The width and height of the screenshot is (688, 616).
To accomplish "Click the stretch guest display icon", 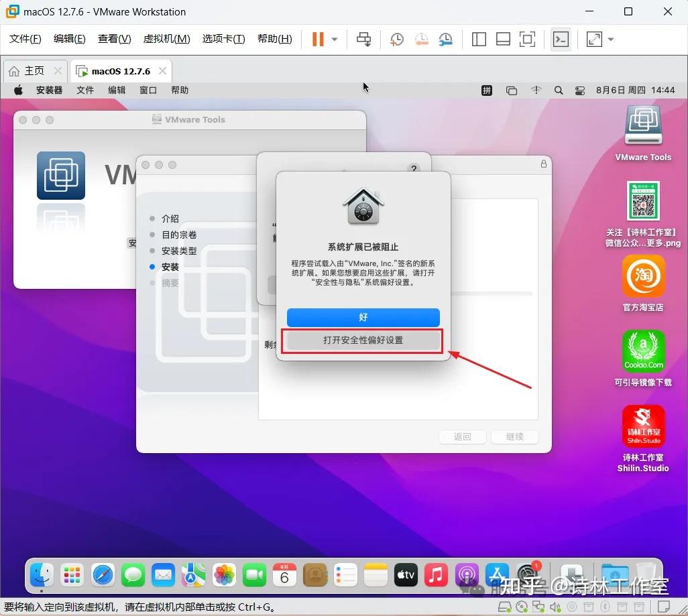I will [x=594, y=39].
